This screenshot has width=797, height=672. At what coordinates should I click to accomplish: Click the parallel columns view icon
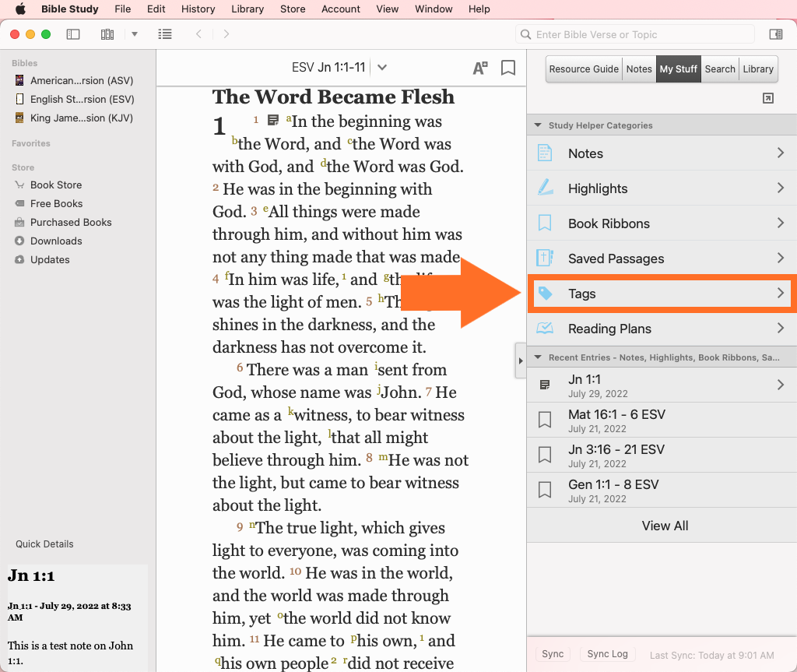(107, 34)
